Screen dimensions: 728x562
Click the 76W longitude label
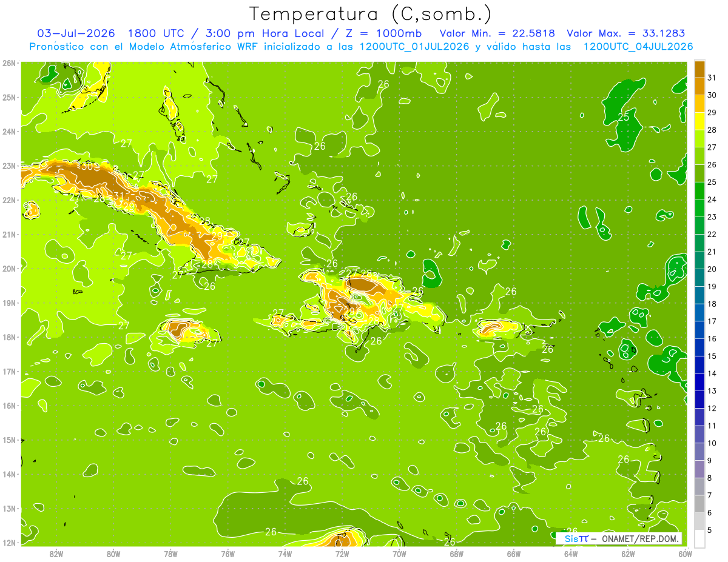pyautogui.click(x=228, y=554)
